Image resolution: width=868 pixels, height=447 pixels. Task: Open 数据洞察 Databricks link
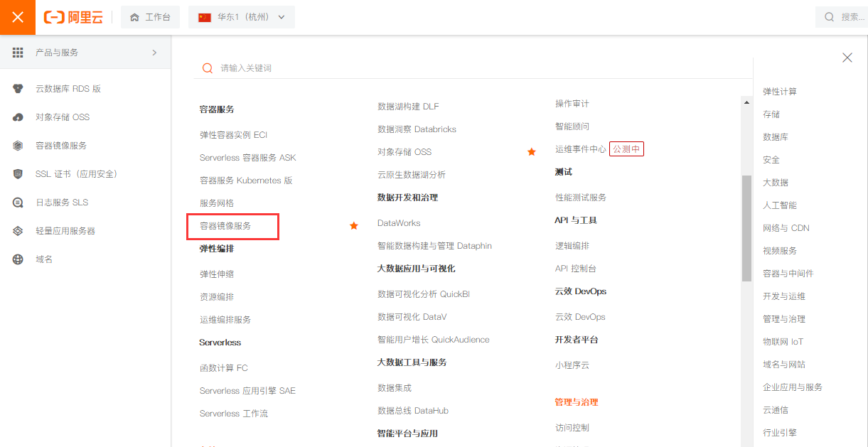point(417,129)
